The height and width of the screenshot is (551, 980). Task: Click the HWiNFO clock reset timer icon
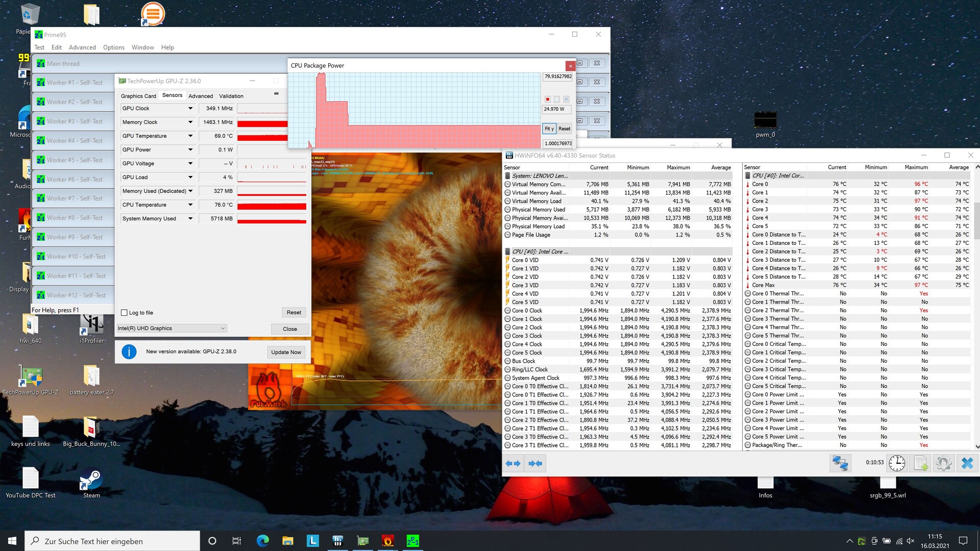pos(897,463)
